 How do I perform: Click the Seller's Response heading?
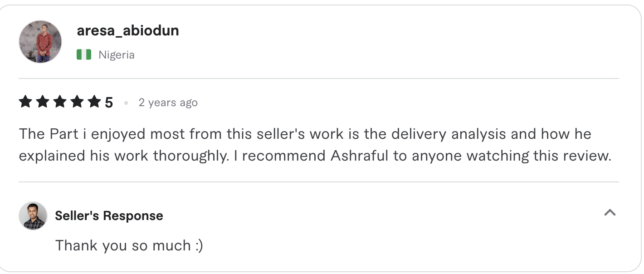pos(108,216)
